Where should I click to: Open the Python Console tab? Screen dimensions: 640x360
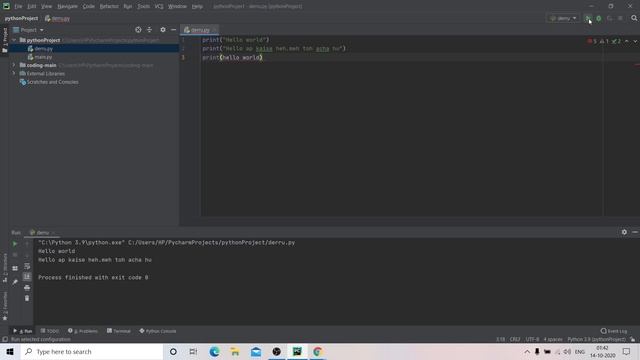[x=158, y=331]
